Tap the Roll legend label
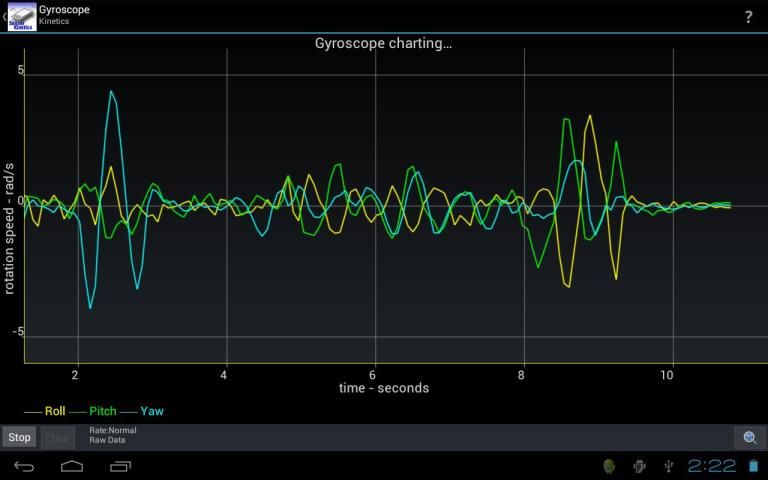Screen dimensions: 768x480 pyautogui.click(x=54, y=411)
